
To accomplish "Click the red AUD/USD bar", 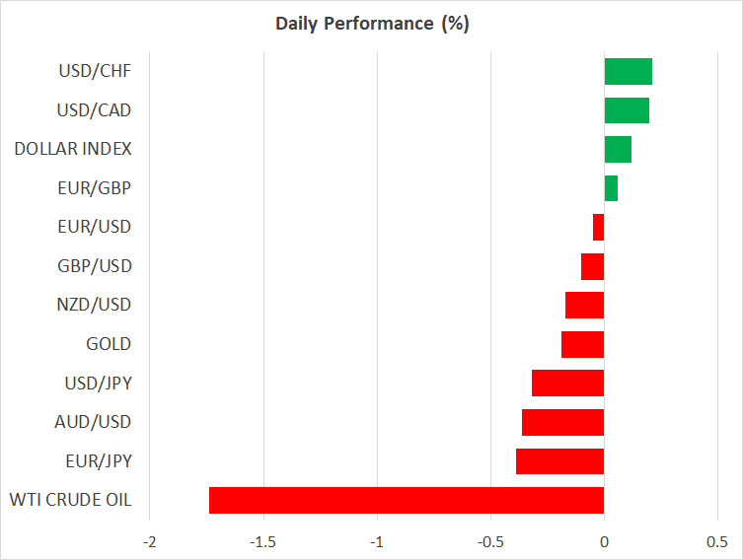I will coord(562,422).
